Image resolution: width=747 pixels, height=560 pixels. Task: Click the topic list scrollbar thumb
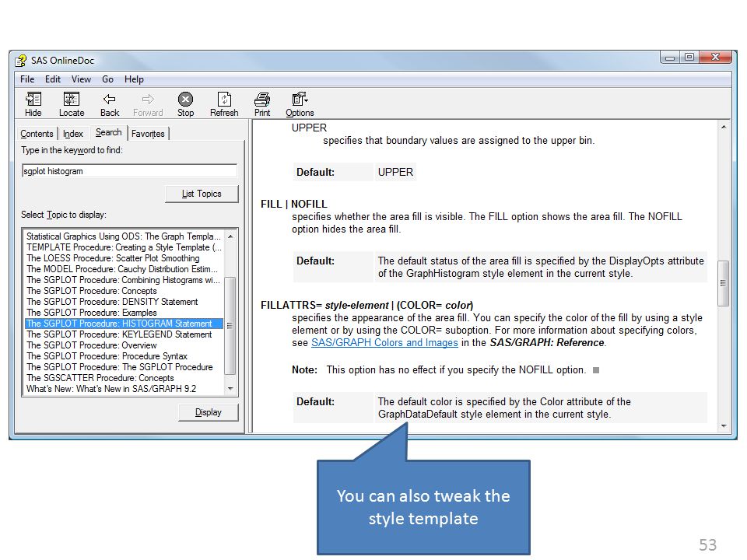point(230,326)
